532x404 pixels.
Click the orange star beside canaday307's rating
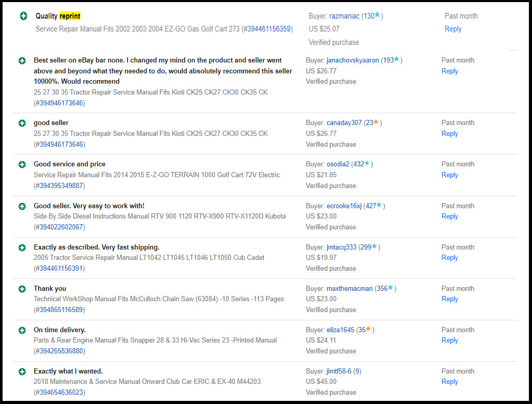pos(376,122)
